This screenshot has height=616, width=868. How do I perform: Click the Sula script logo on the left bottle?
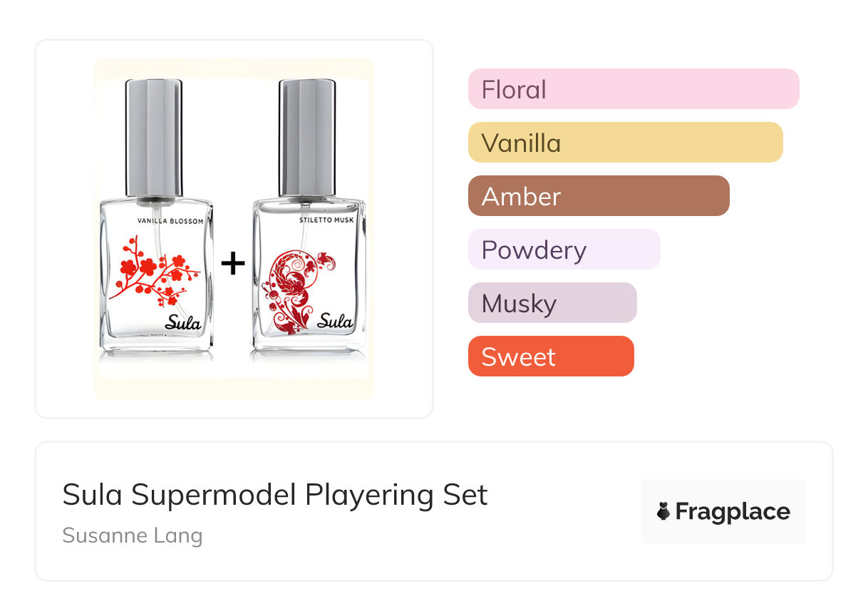tap(182, 322)
